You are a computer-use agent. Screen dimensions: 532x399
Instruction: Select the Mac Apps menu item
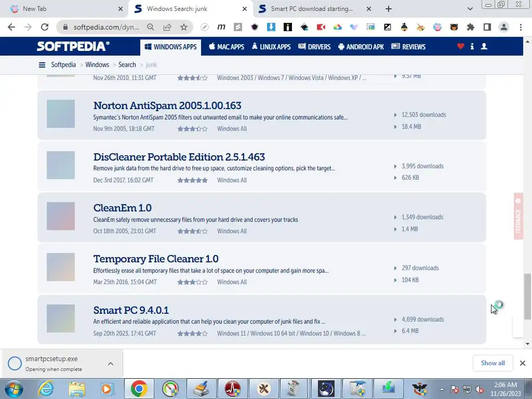point(227,47)
